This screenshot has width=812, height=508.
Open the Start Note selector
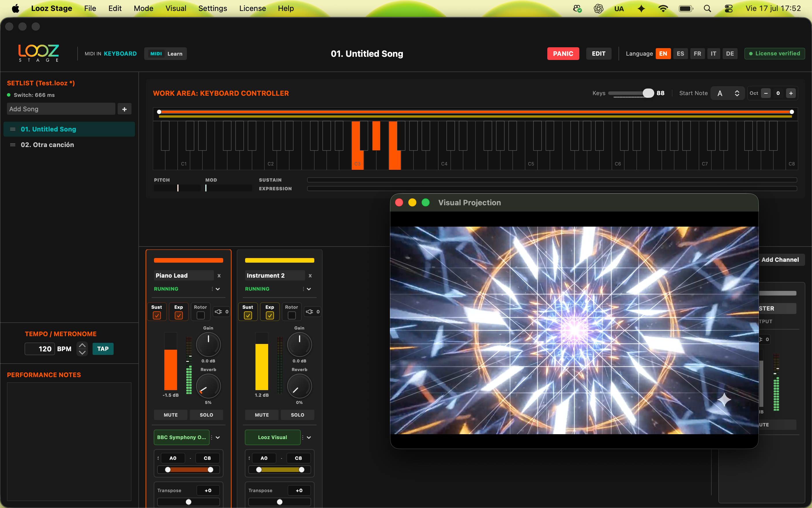pyautogui.click(x=728, y=93)
